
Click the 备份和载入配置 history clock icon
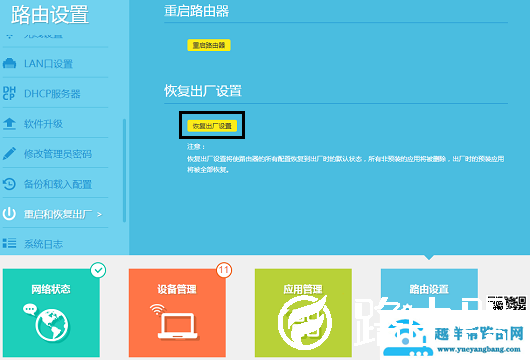click(x=9, y=184)
